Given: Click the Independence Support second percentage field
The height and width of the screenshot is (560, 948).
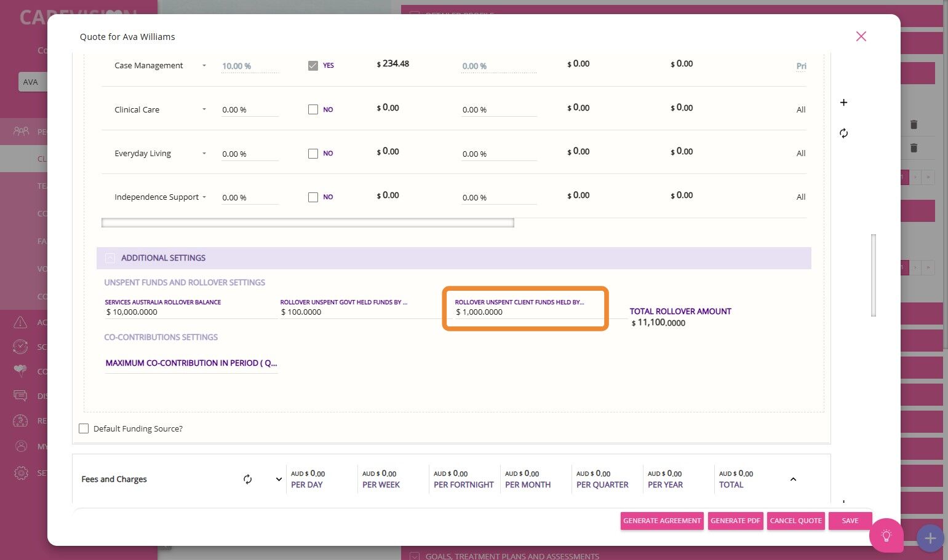Looking at the screenshot, I should [499, 198].
